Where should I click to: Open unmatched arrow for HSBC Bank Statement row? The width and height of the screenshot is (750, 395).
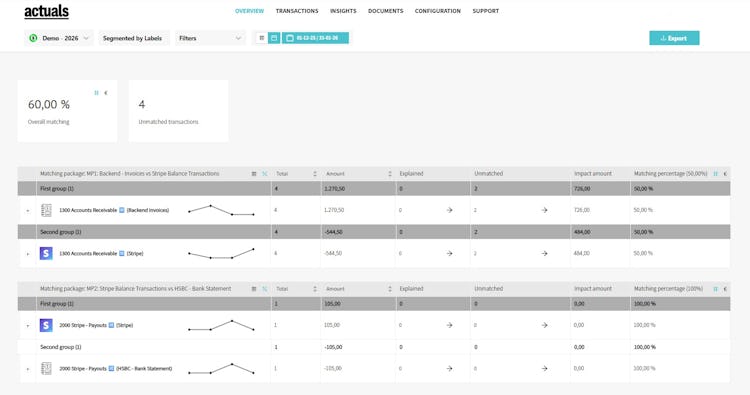click(544, 369)
